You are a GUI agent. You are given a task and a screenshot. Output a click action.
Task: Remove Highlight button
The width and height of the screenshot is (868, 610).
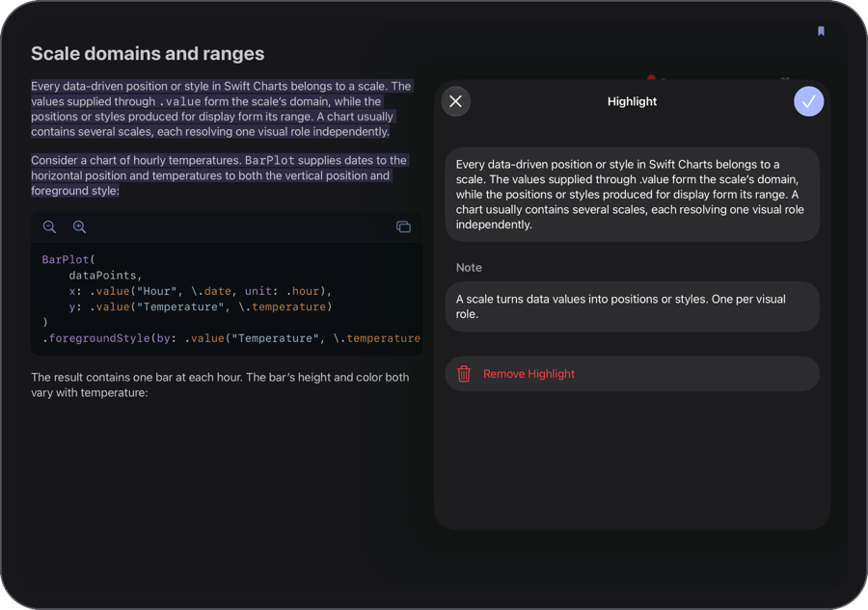point(632,374)
